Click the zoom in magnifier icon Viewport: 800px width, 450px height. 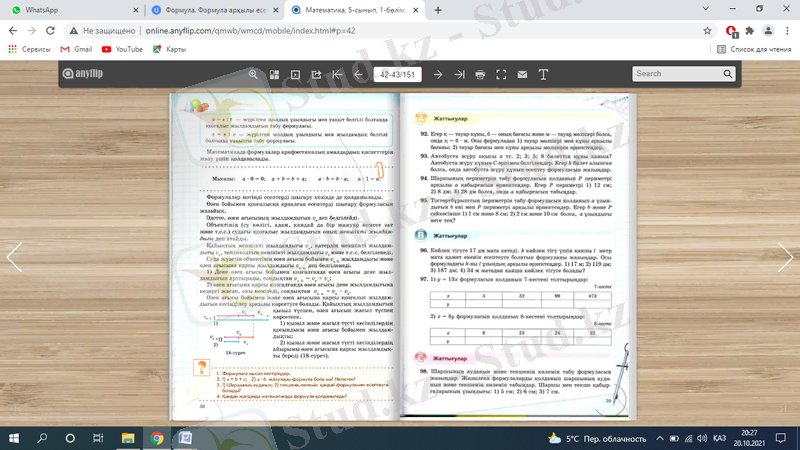pyautogui.click(x=252, y=74)
